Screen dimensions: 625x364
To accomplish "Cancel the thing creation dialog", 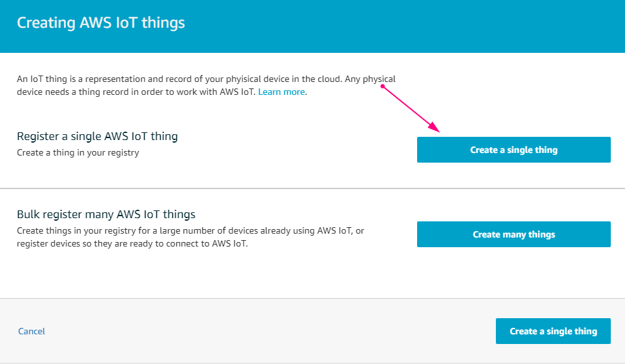I will point(32,331).
